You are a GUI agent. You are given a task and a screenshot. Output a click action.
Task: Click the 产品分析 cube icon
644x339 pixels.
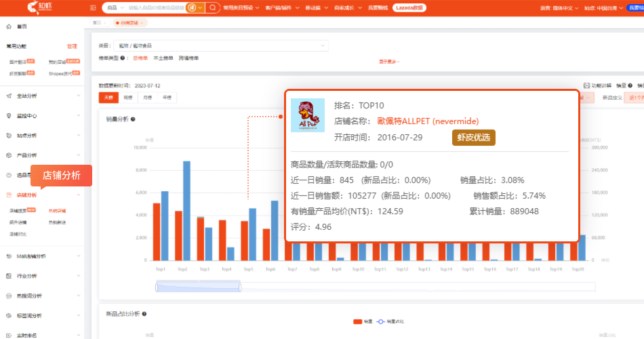coord(9,155)
